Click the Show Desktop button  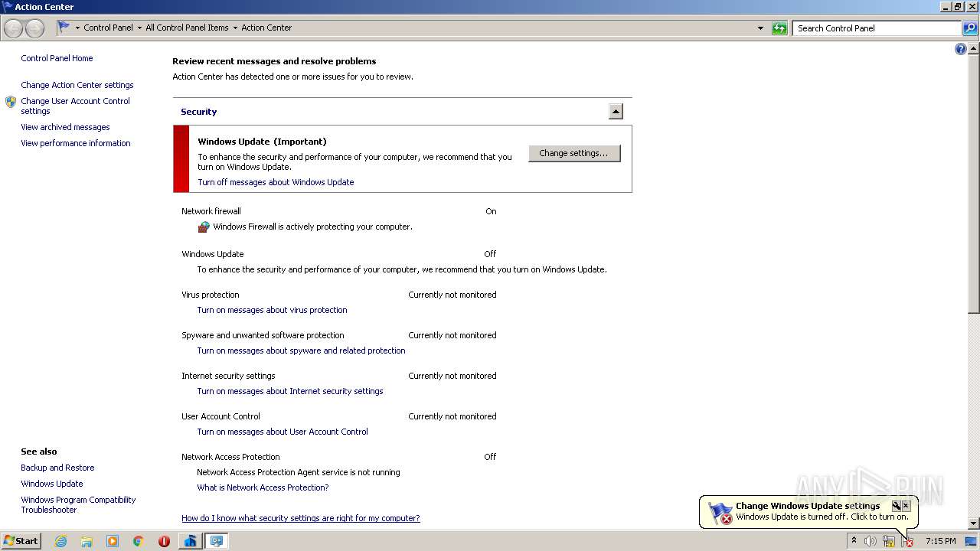point(971,541)
